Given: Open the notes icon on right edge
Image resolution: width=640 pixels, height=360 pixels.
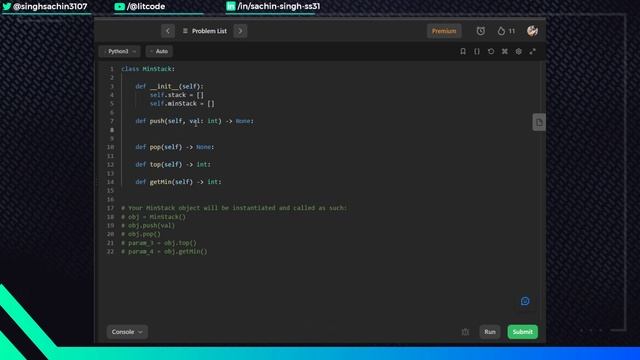Looking at the screenshot, I should click(539, 122).
